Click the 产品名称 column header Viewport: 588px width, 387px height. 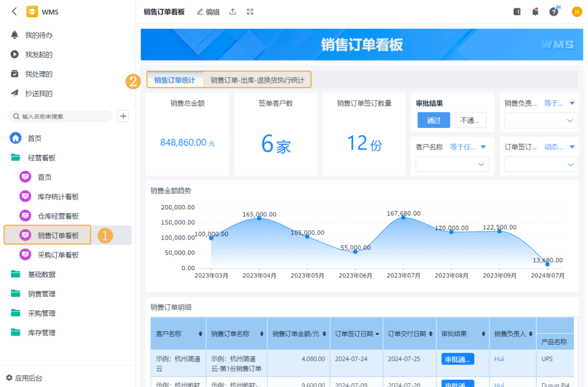554,342
